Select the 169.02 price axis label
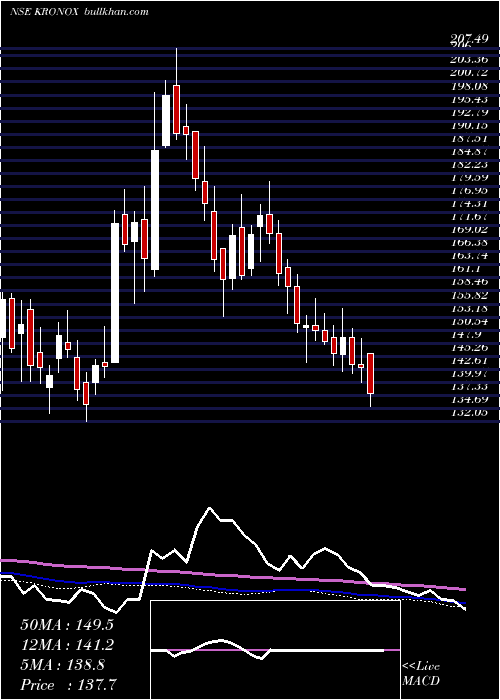 tap(469, 229)
